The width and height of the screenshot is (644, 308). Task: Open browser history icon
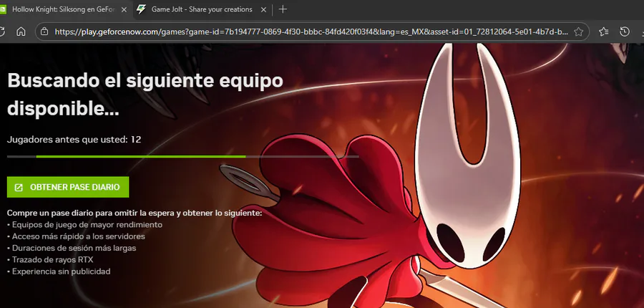pos(625,32)
